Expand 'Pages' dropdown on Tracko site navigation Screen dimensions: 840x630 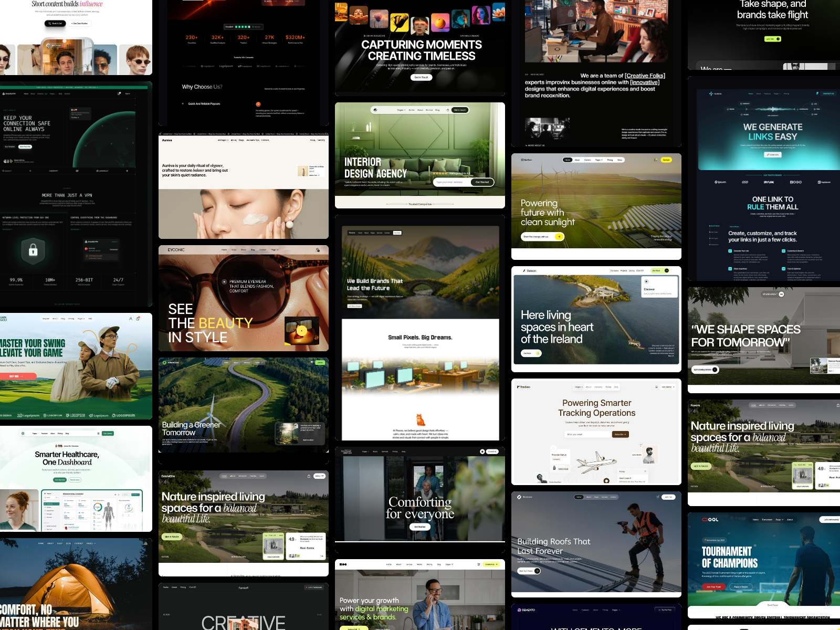(x=578, y=387)
